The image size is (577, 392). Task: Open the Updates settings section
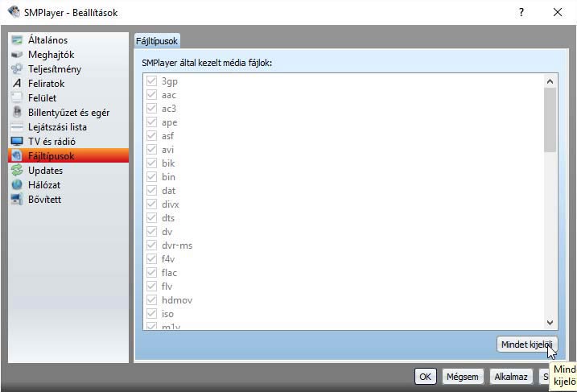pyautogui.click(x=68, y=170)
